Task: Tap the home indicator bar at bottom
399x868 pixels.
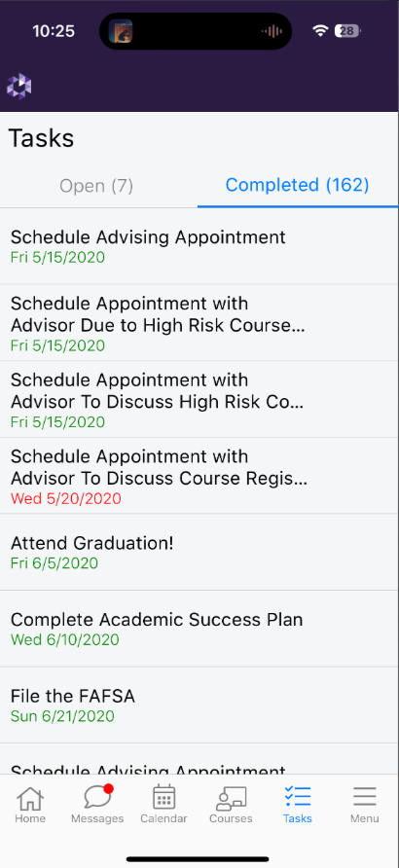Action: pos(199,859)
